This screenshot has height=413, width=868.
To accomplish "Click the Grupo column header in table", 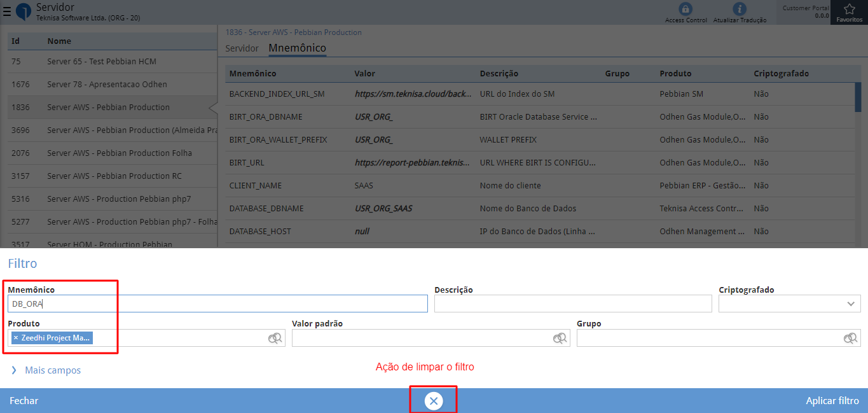I will pyautogui.click(x=617, y=74).
